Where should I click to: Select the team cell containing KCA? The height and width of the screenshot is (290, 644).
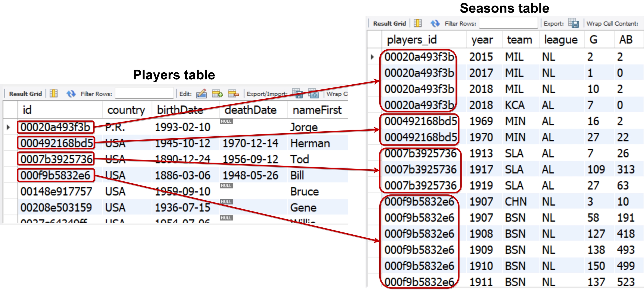(x=515, y=105)
